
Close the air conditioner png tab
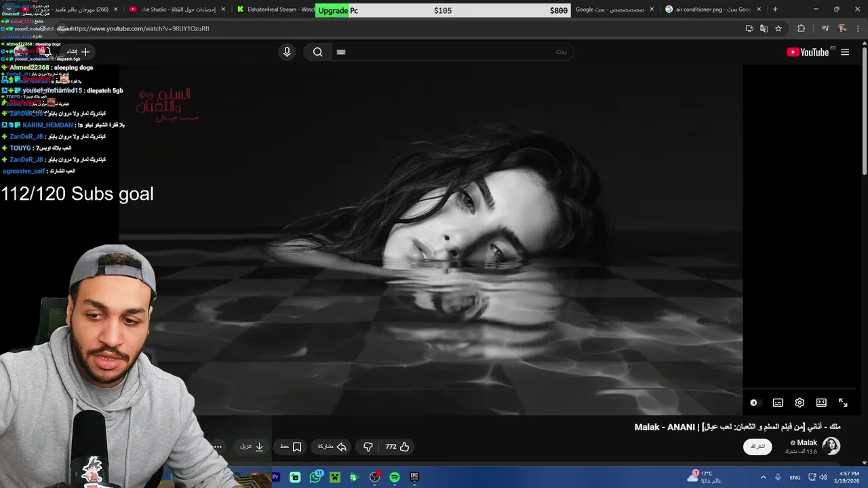coord(759,9)
